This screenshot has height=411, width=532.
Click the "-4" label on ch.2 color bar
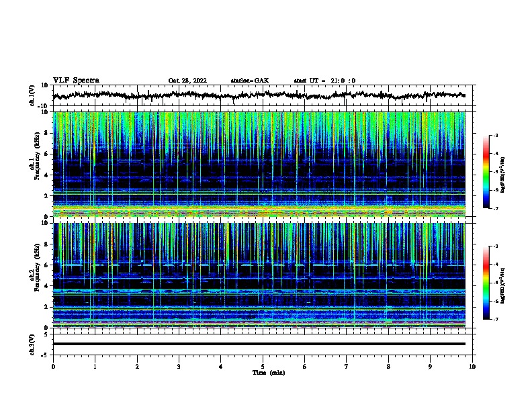(496, 265)
